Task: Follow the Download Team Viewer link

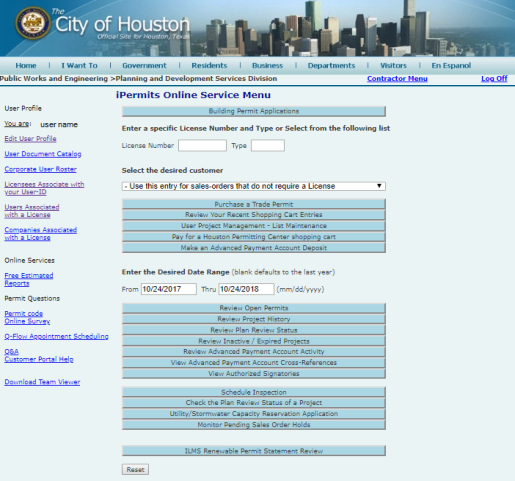Action: (x=42, y=382)
